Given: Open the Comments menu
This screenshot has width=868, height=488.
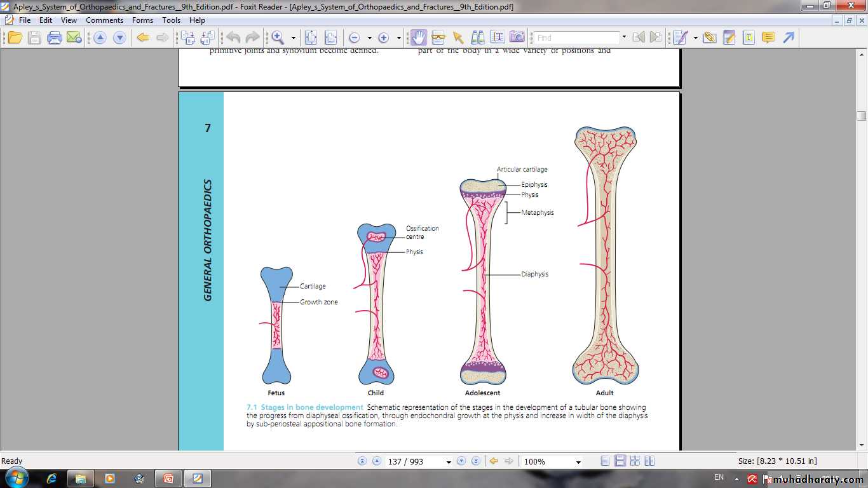Looking at the screenshot, I should 104,20.
